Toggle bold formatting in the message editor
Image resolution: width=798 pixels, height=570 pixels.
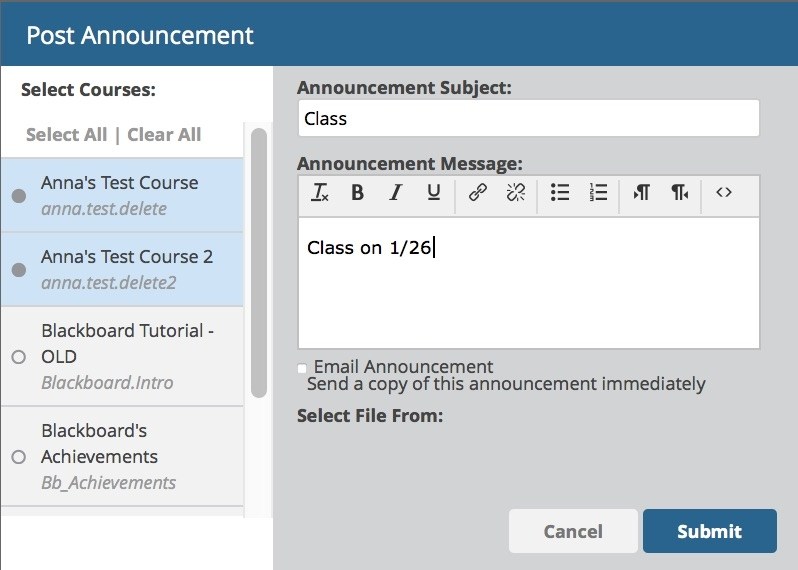click(x=357, y=194)
